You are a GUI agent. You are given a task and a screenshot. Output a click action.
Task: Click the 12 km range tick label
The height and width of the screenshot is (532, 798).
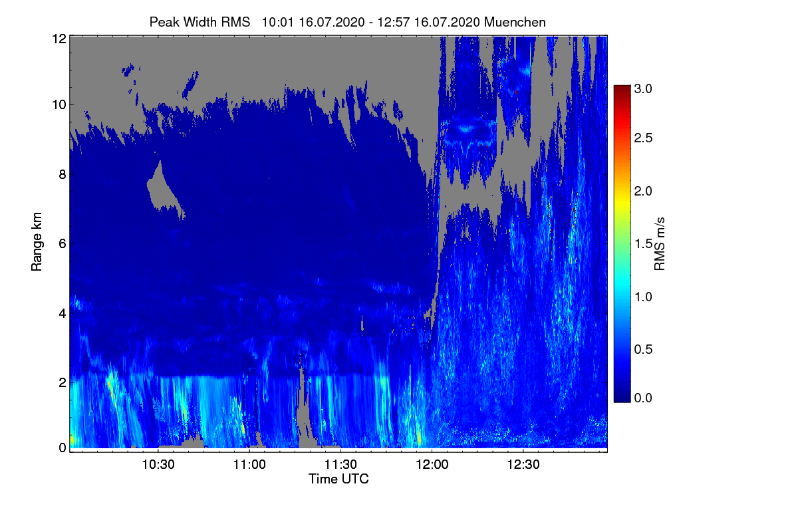click(x=59, y=39)
